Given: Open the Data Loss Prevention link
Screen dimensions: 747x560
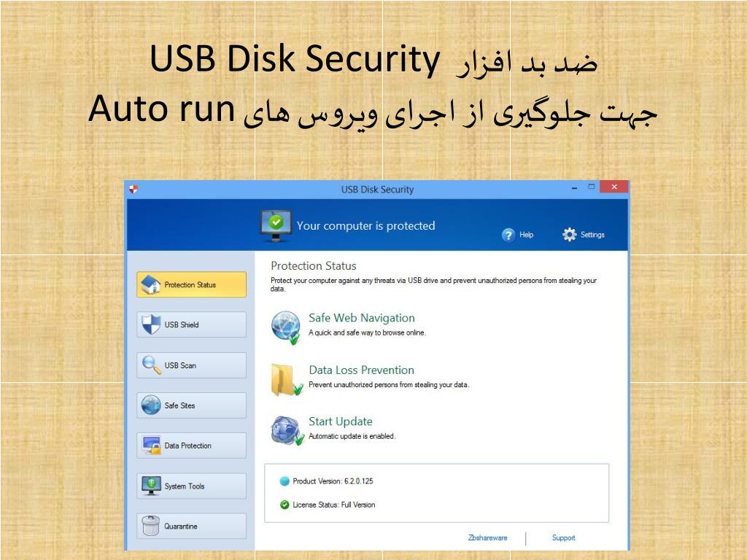Looking at the screenshot, I should (x=362, y=370).
